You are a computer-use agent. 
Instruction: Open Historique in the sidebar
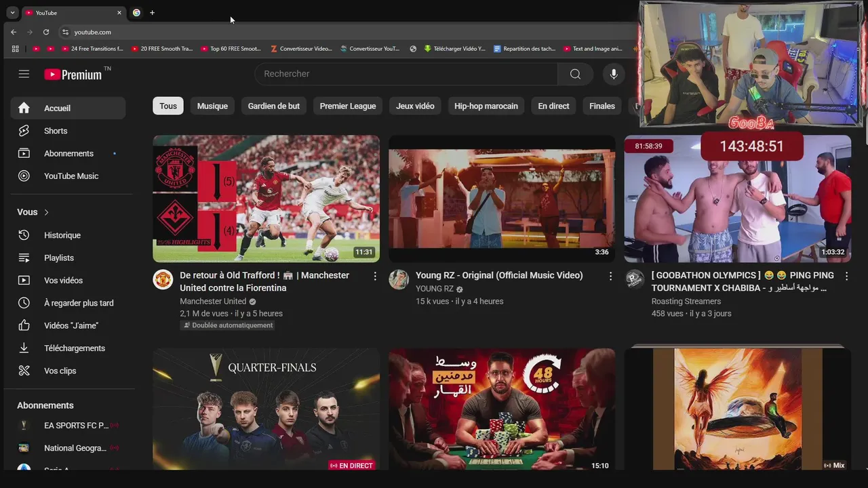click(68, 235)
